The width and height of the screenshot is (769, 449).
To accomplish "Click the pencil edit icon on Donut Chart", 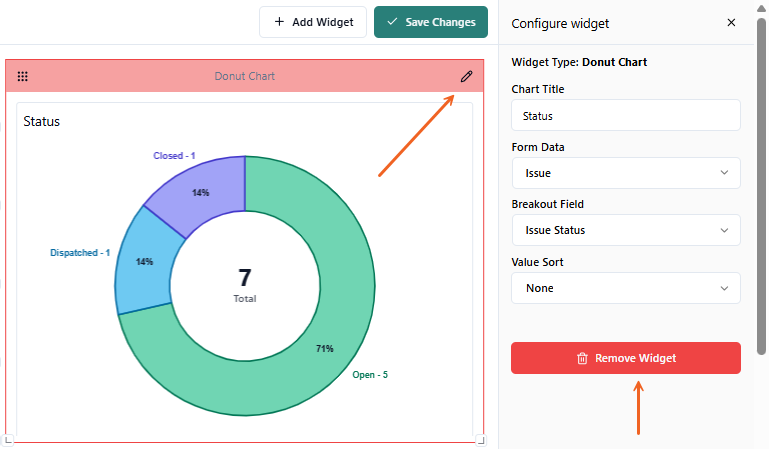I will [466, 76].
